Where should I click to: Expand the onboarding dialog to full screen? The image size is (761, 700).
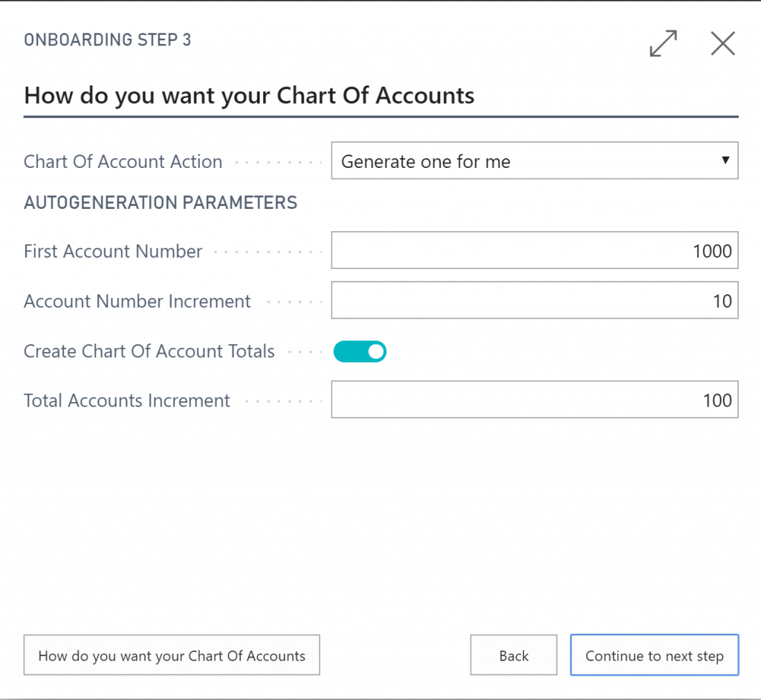pos(663,43)
